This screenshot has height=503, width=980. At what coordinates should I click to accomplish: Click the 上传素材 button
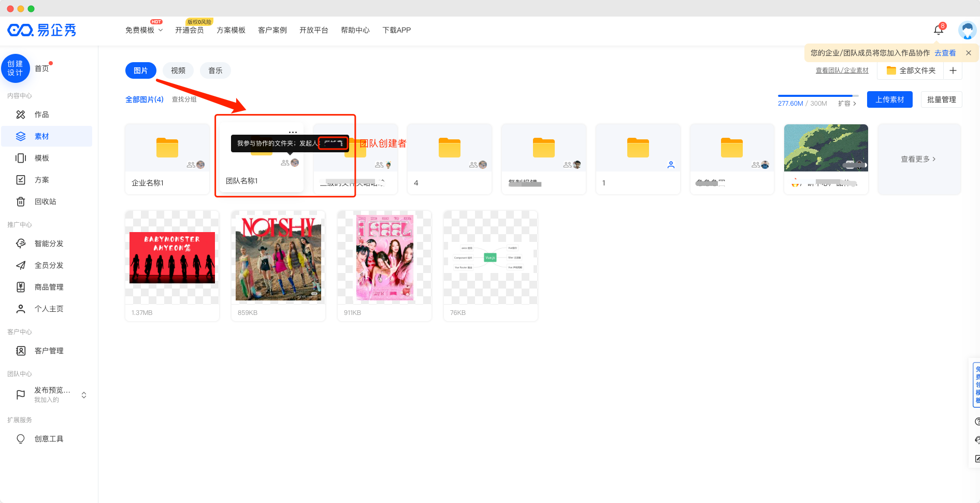(890, 99)
